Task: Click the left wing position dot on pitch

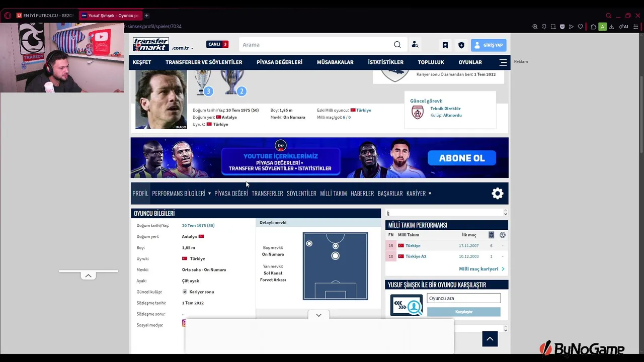Action: 309,244
